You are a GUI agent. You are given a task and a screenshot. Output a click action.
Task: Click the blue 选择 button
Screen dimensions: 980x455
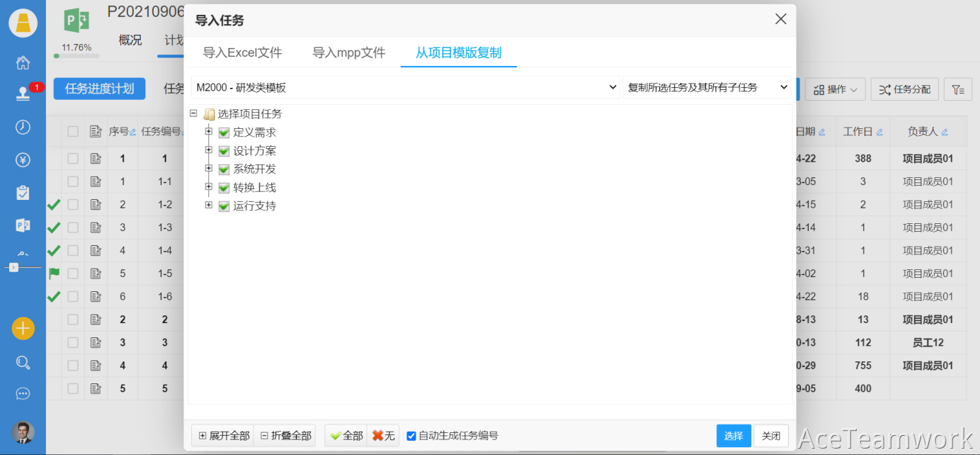[734, 436]
